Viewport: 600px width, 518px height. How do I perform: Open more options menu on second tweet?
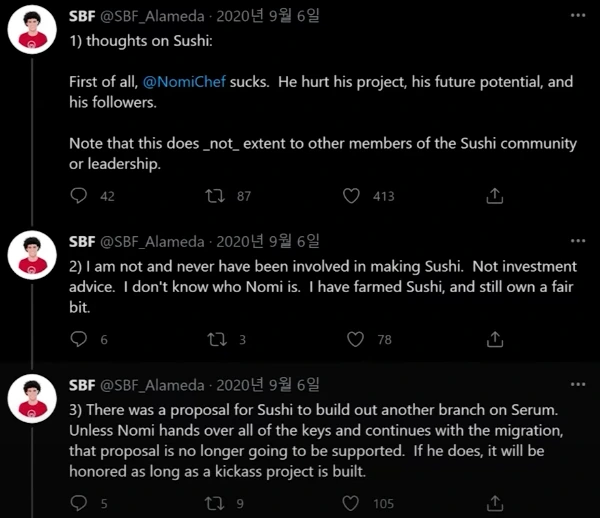(577, 242)
